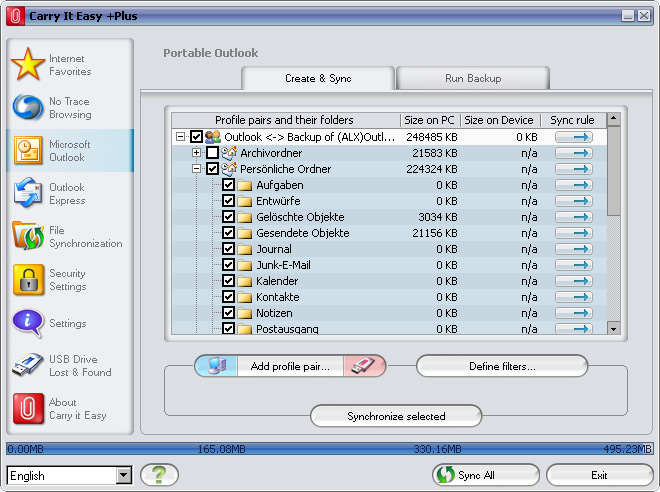This screenshot has height=492, width=660.
Task: Click the sync rule arrow for Entwürfe
Action: tap(574, 201)
